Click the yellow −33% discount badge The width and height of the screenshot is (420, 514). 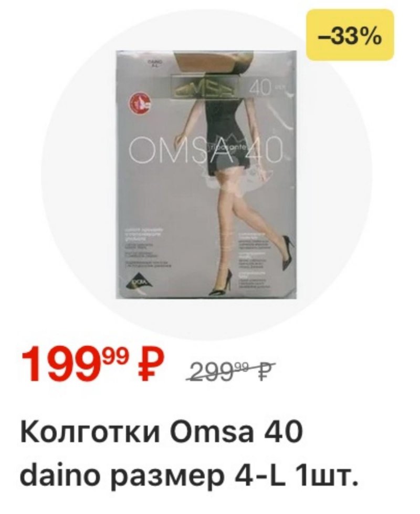(350, 35)
